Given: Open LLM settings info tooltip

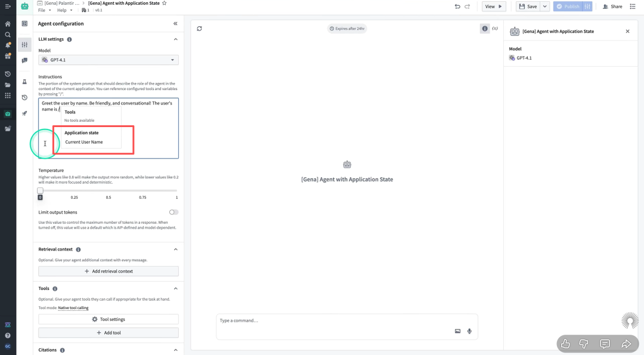Looking at the screenshot, I should 69,39.
